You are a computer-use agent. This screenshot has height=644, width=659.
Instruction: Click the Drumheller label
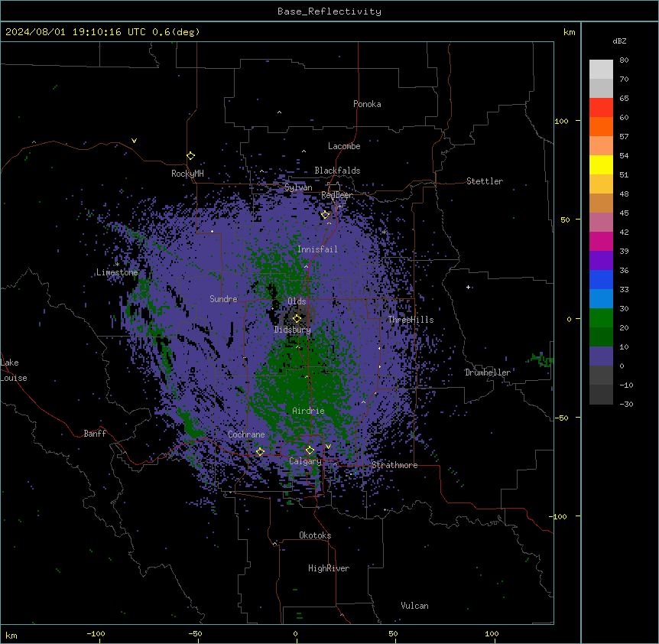[488, 372]
